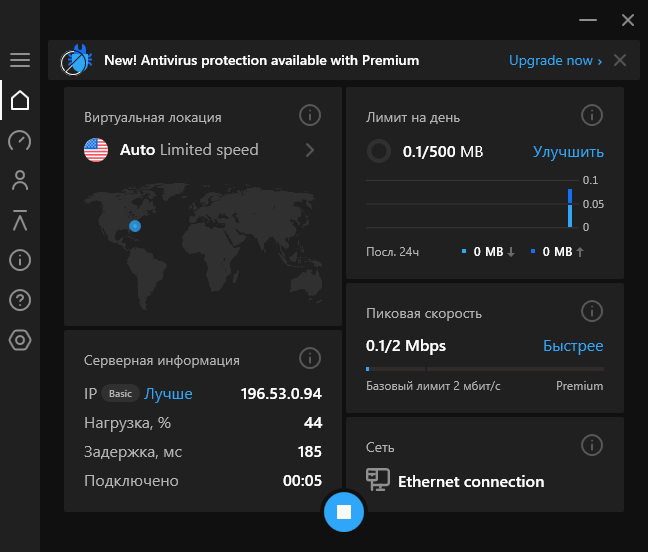The height and width of the screenshot is (552, 648).
Task: Show info for Лимит на день panel
Action: tap(592, 116)
